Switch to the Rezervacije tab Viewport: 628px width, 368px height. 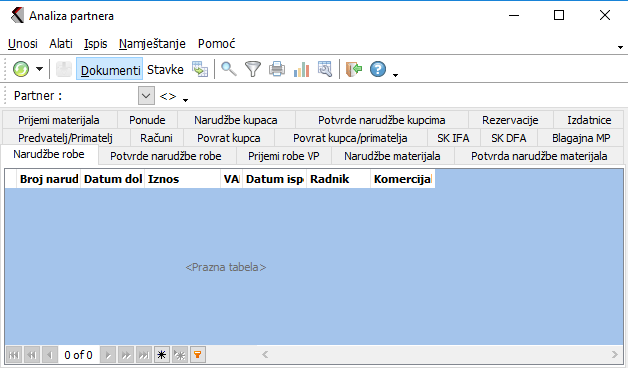coord(510,120)
